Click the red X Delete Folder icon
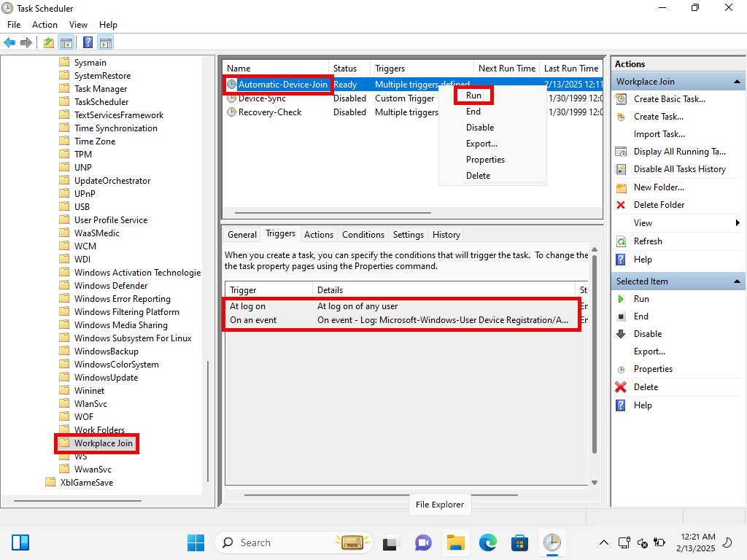Image resolution: width=747 pixels, height=560 pixels. 621,205
